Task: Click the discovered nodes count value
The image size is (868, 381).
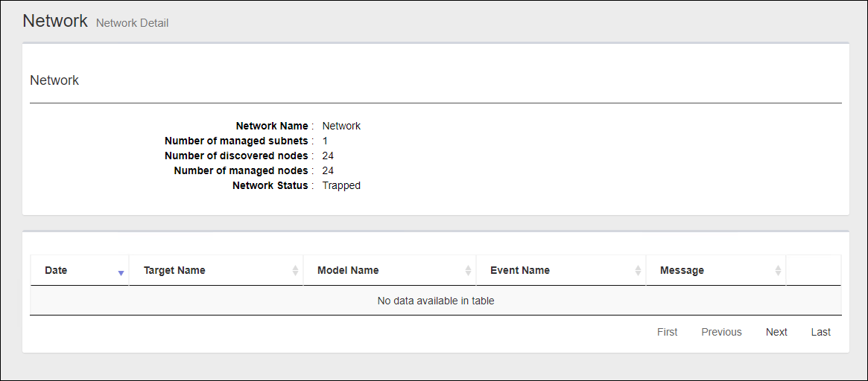Action: pos(328,156)
